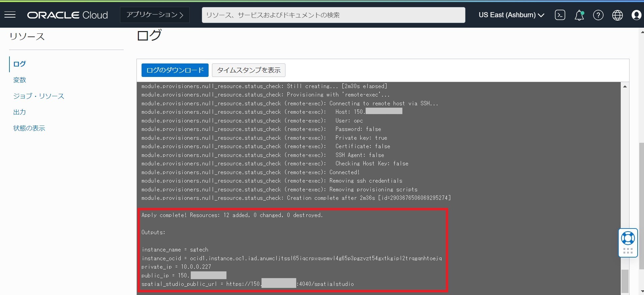Open the support lifebuoy help widget
Screen dimensions: 644x295
point(628,238)
